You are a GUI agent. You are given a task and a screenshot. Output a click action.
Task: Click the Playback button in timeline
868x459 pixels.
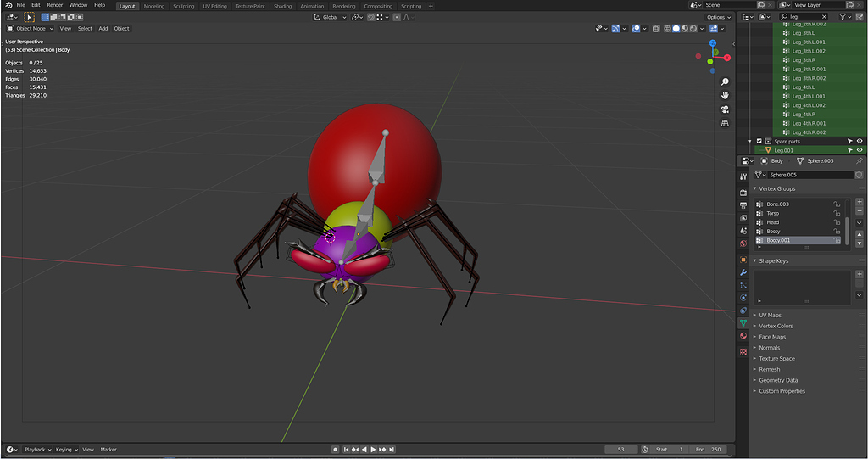[x=37, y=450]
